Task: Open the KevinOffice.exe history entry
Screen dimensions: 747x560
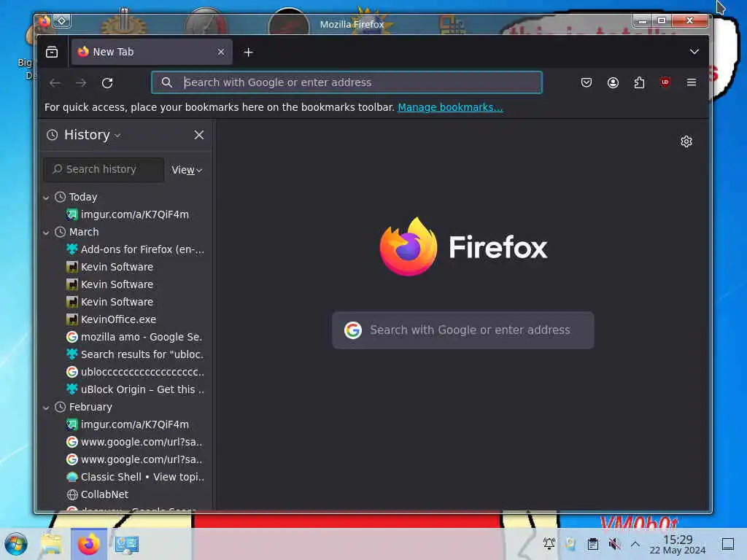Action: tap(112, 319)
